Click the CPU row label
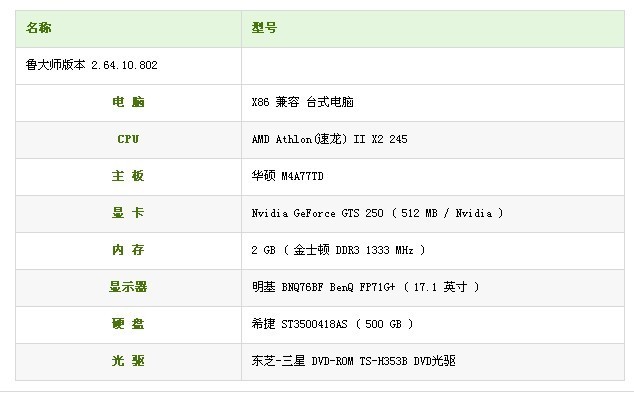The width and height of the screenshot is (634, 393). click(128, 139)
